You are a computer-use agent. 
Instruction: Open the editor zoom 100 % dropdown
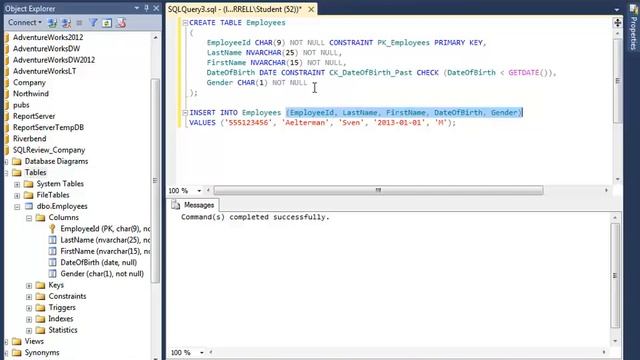pos(199,191)
